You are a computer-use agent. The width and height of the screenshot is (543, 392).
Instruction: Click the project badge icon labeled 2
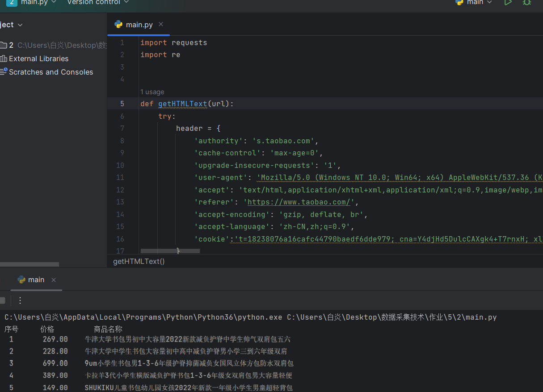coord(12,2)
